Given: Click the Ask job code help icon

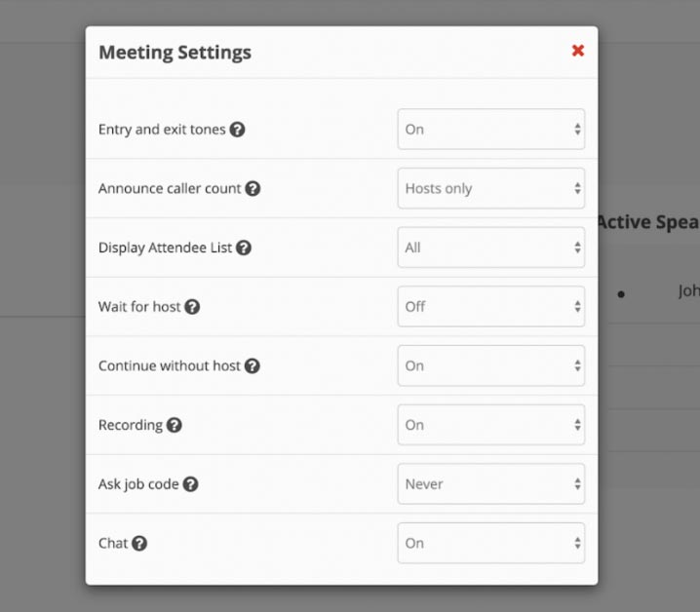Looking at the screenshot, I should pos(190,484).
